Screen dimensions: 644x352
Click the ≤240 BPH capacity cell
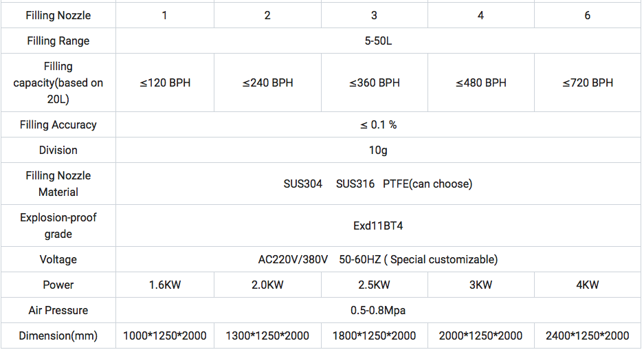tap(267, 82)
